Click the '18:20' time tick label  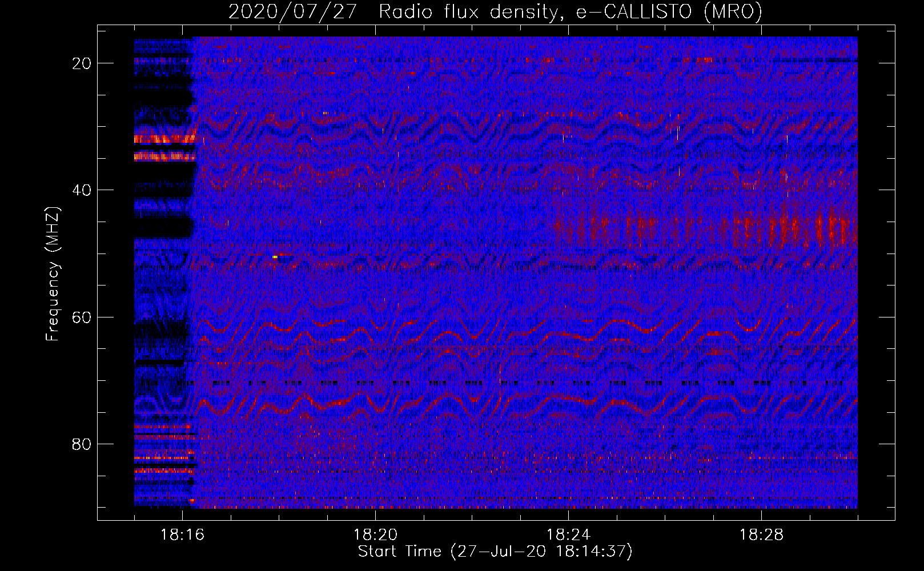[375, 535]
